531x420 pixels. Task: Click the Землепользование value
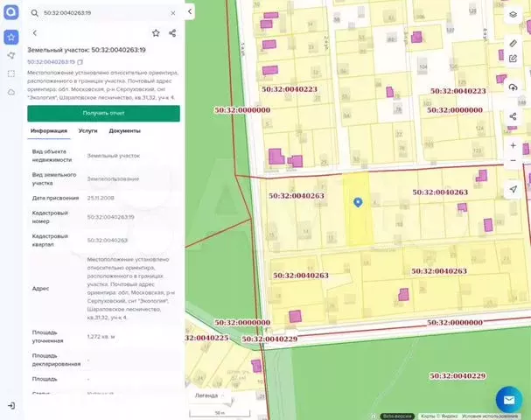click(113, 178)
